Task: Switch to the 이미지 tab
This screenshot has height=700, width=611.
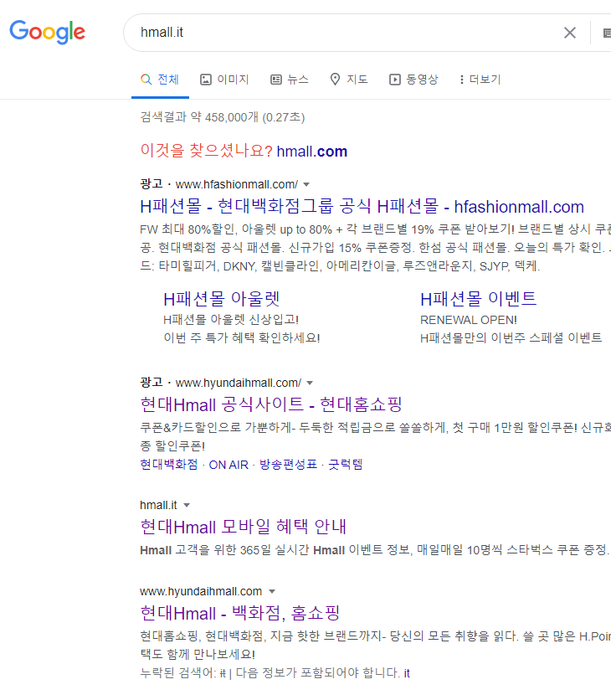Action: (x=224, y=80)
